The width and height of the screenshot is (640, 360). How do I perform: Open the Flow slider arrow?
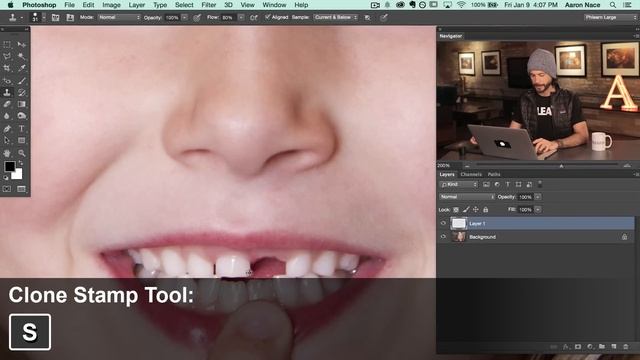click(241, 18)
